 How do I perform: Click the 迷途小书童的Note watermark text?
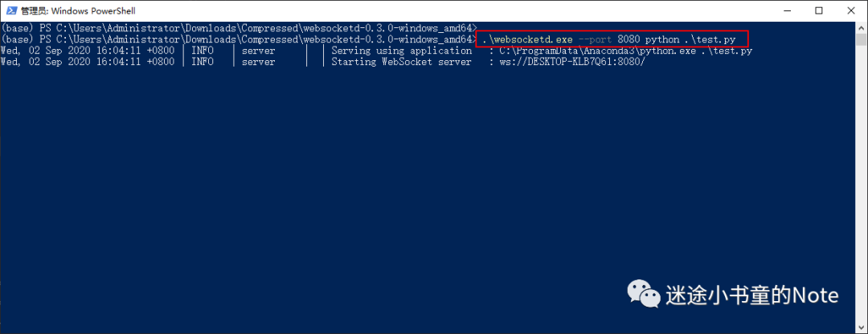coord(752,295)
